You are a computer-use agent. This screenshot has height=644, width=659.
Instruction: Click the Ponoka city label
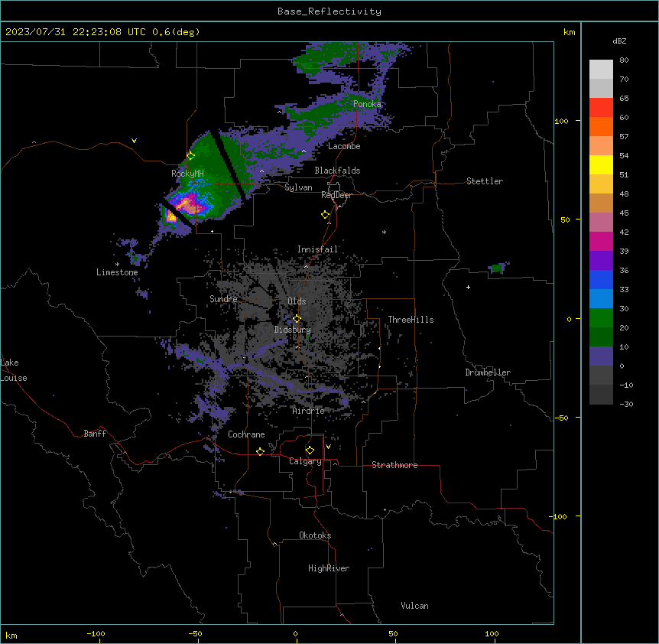pos(367,104)
